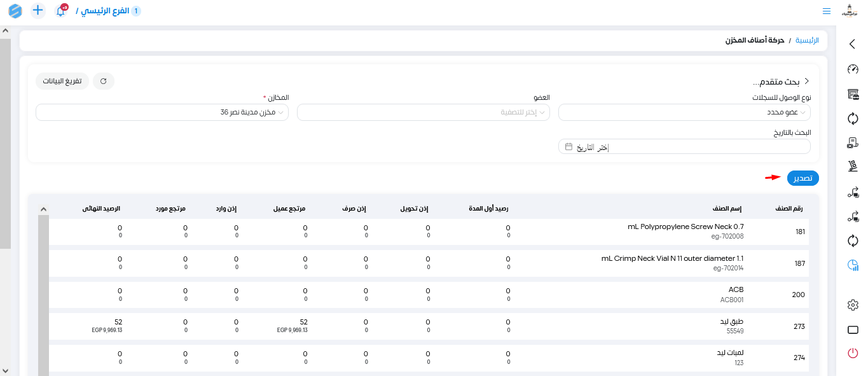Viewport: 868px width, 376px height.
Task: Click the blue plus add icon
Action: click(x=38, y=11)
